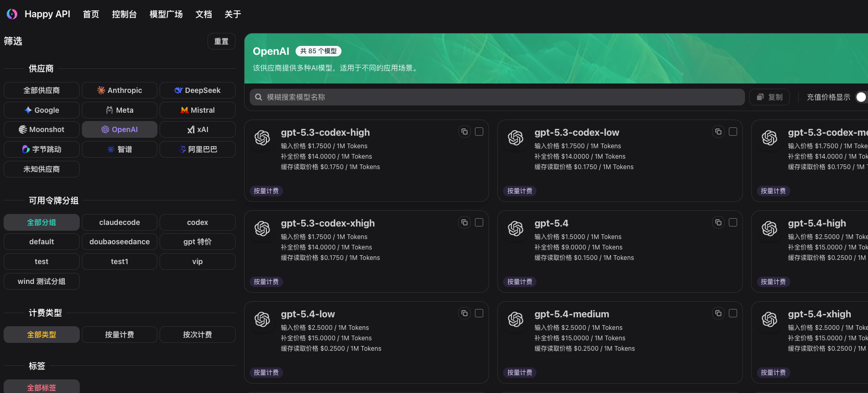Select checkbox for gpt-5.4

tap(733, 222)
